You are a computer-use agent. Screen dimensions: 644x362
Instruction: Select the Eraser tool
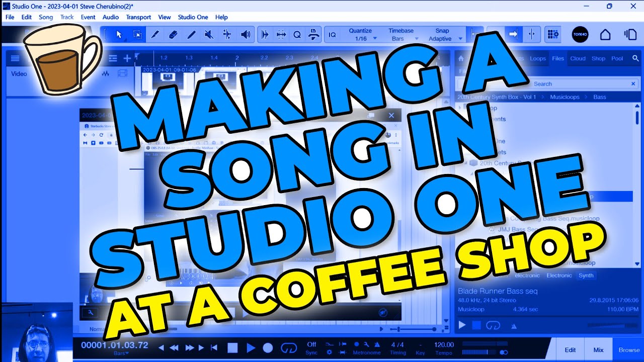click(173, 35)
